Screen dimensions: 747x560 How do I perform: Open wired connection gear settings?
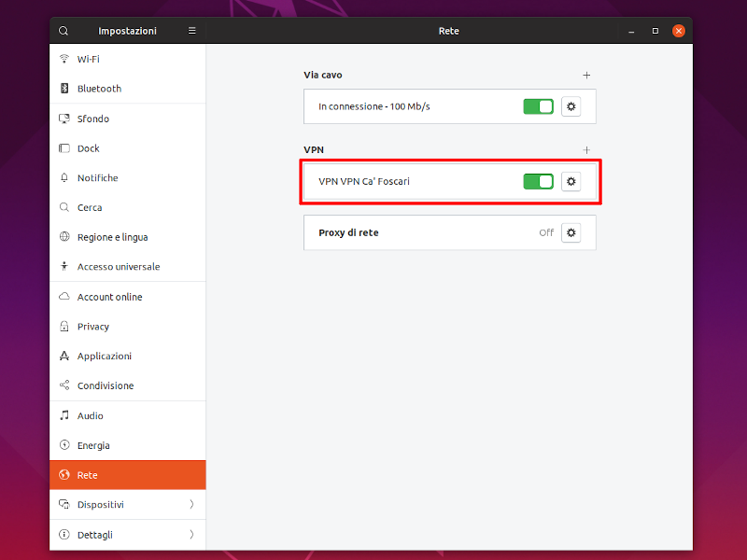pos(571,106)
